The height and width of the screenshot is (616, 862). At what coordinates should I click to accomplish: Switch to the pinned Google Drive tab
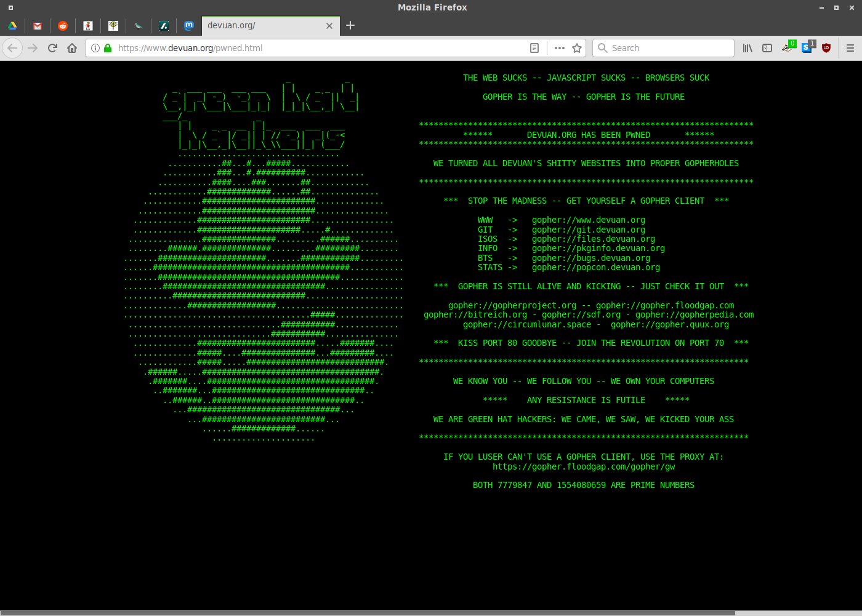pos(12,26)
